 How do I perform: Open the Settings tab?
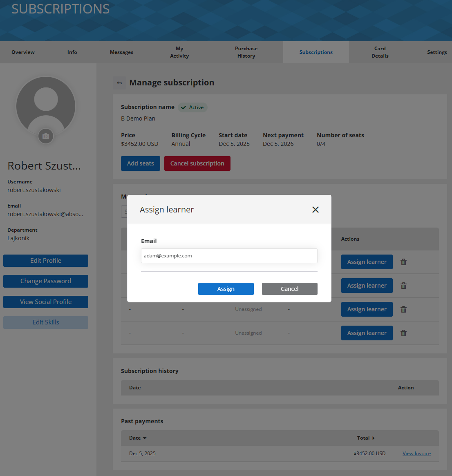(437, 52)
